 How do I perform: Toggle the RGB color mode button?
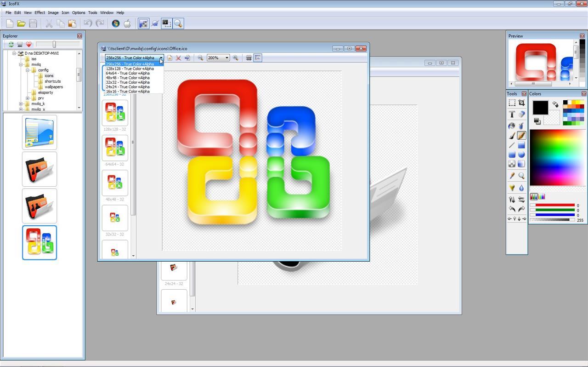[534, 197]
